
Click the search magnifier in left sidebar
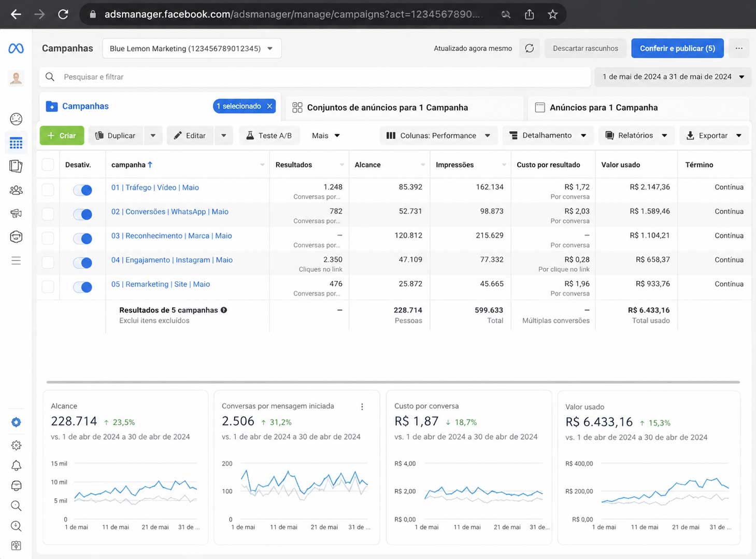16,506
